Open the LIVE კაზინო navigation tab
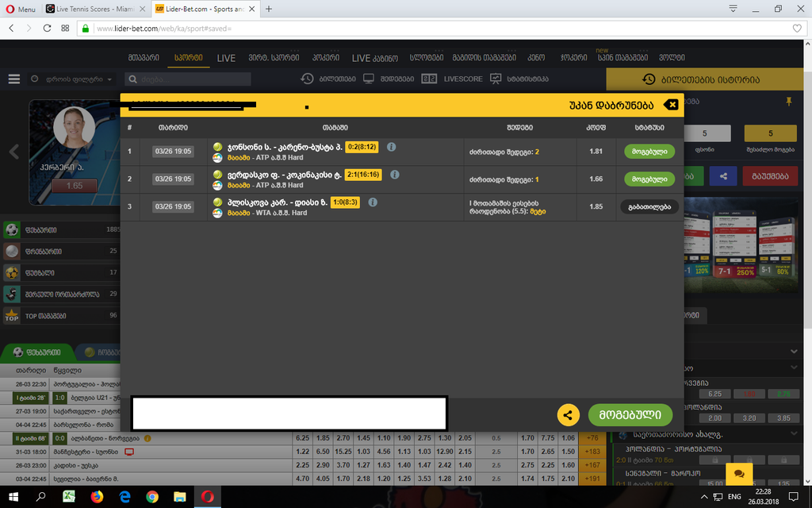 pos(375,58)
